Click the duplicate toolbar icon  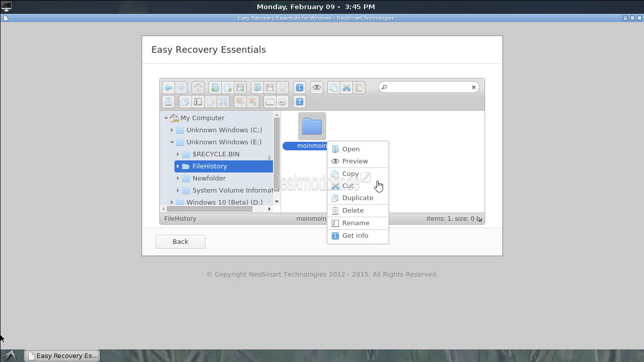coord(186,102)
